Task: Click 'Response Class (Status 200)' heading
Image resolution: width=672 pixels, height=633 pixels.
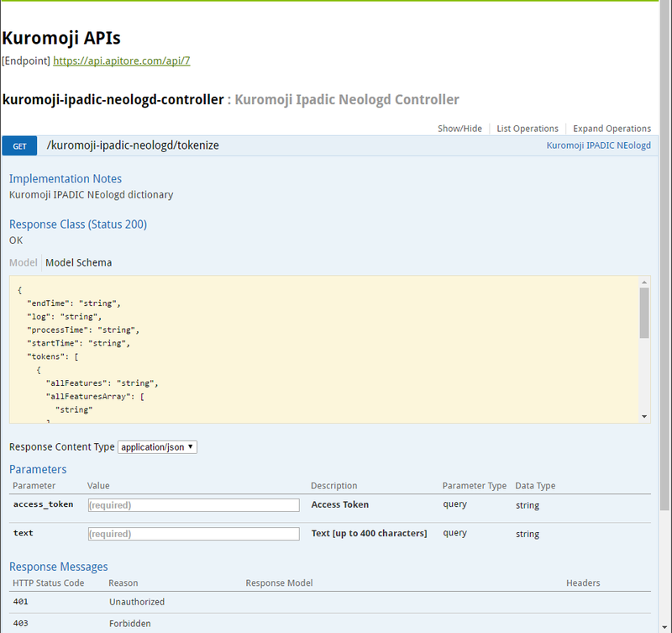Action: (78, 224)
